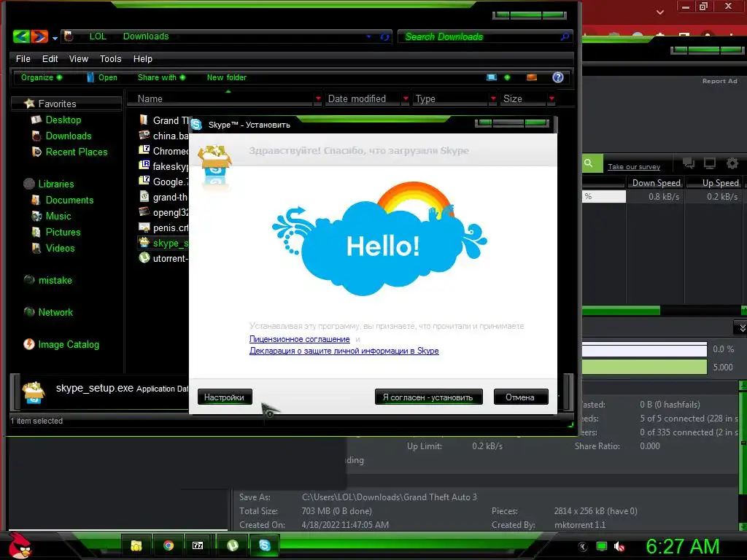Open the address bar history dropdown
The height and width of the screenshot is (560, 747).
(368, 36)
